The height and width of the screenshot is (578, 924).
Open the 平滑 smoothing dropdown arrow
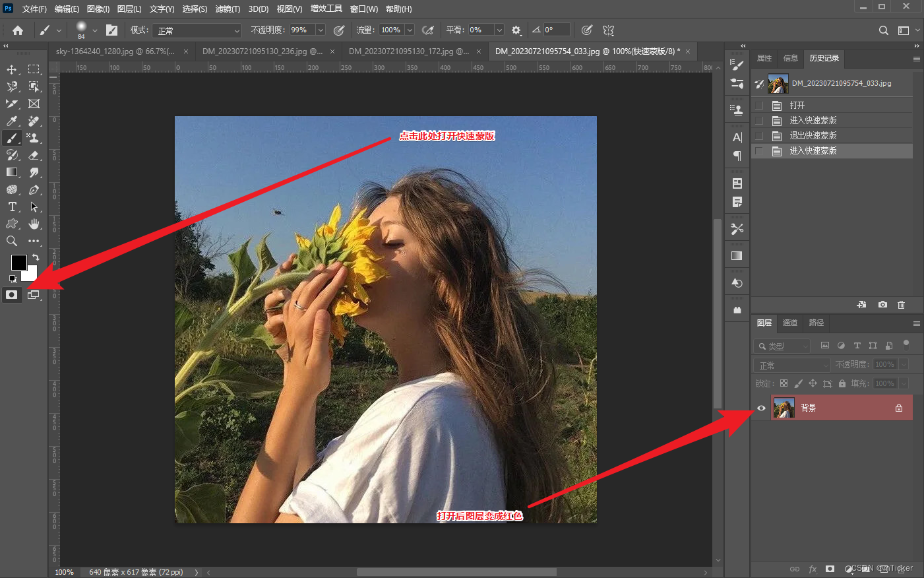[499, 30]
